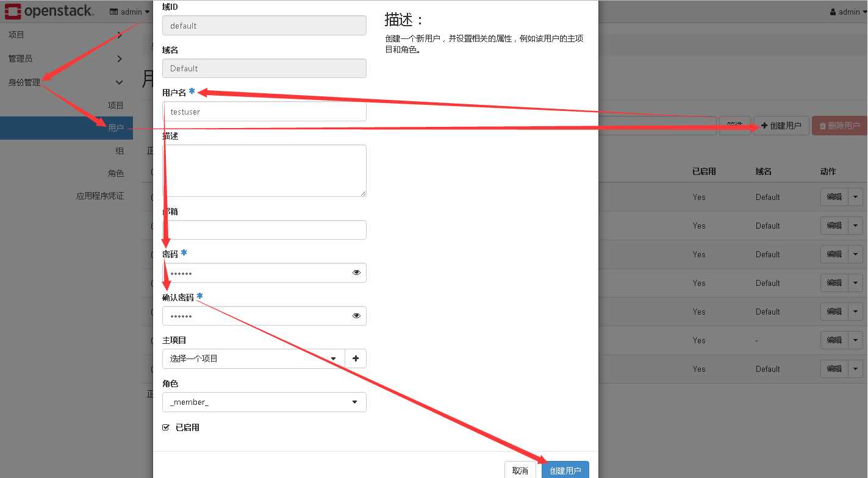Click the 描述 text area

pos(264,171)
